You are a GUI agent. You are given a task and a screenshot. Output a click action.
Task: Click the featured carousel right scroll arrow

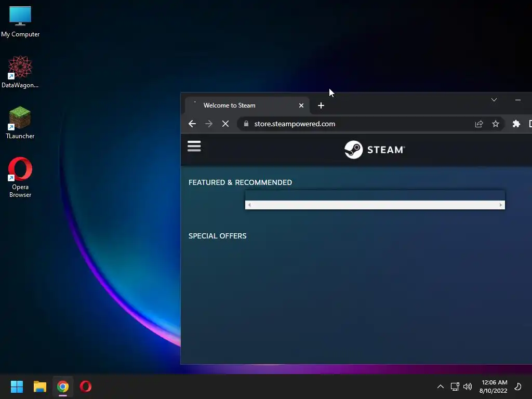pyautogui.click(x=501, y=205)
